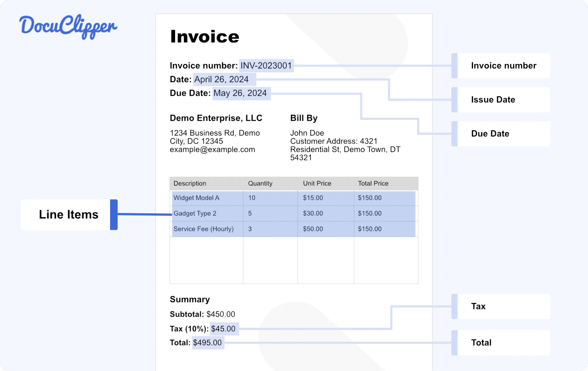This screenshot has height=371, width=588.
Task: Select the due date May 26, 2024
Action: (x=241, y=93)
